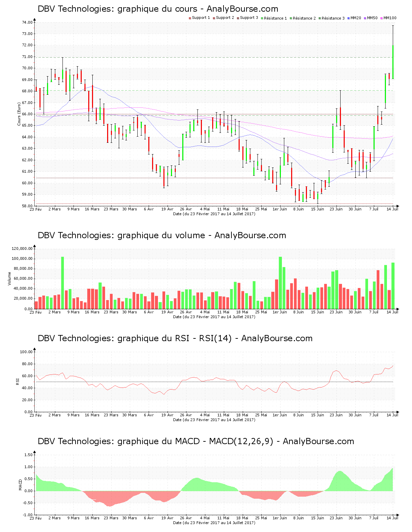Click date range caption under price chart
This screenshot has width=412, height=532.
click(214, 214)
